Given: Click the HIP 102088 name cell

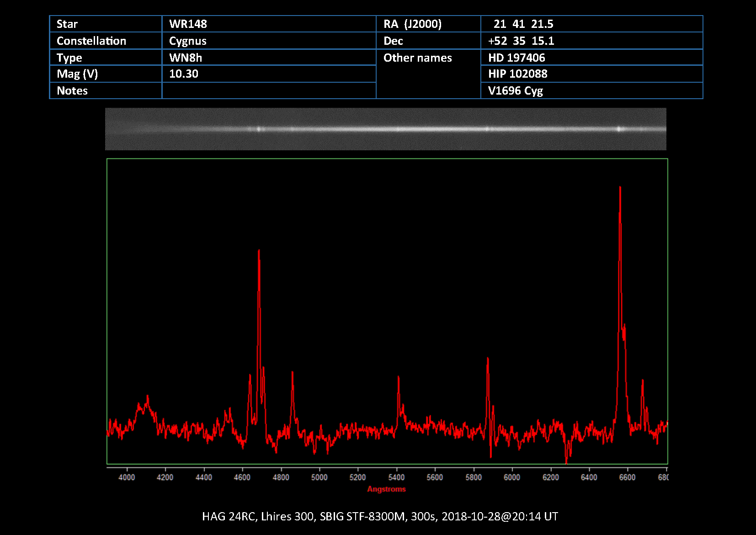Looking at the screenshot, I should (x=591, y=74).
